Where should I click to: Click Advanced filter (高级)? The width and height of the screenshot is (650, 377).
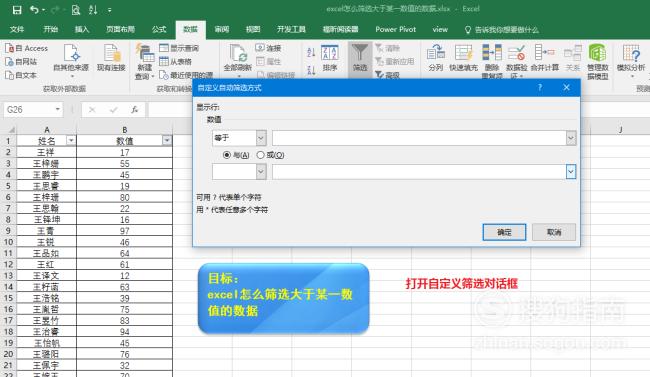tap(388, 75)
